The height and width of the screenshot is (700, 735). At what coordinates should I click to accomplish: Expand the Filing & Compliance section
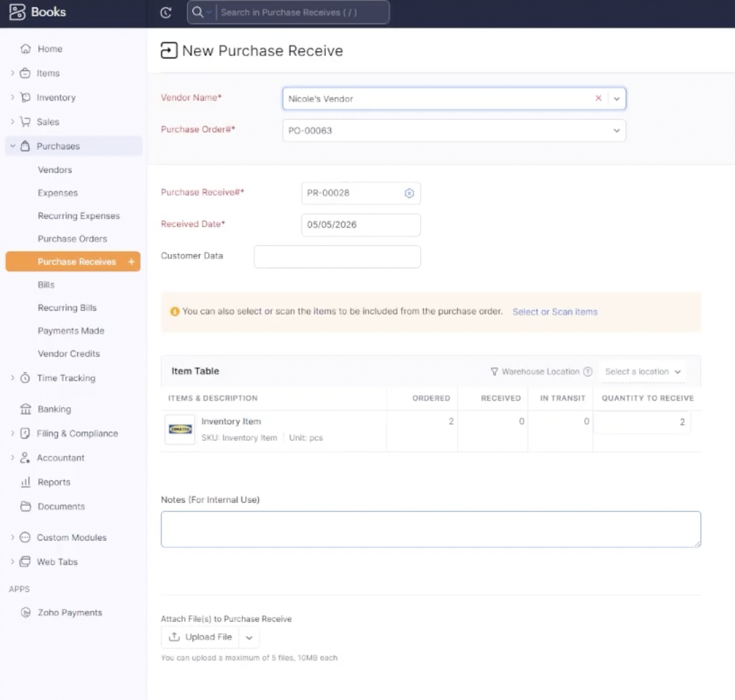pos(12,433)
